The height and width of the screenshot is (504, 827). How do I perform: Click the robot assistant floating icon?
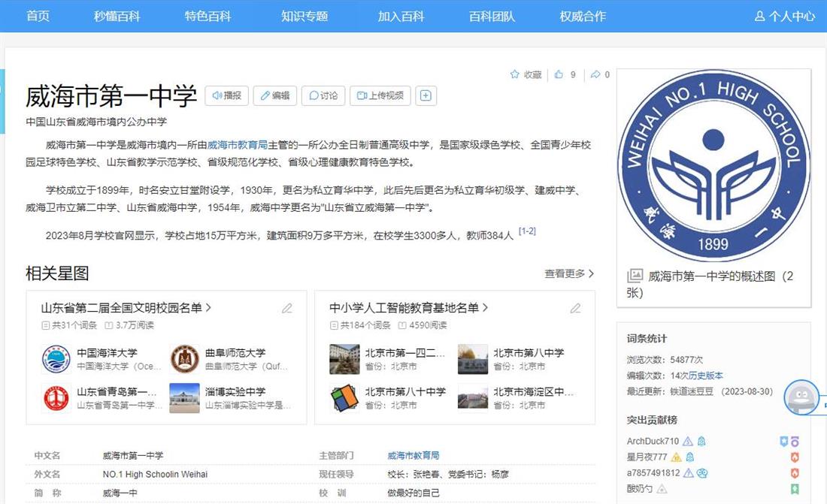(801, 397)
